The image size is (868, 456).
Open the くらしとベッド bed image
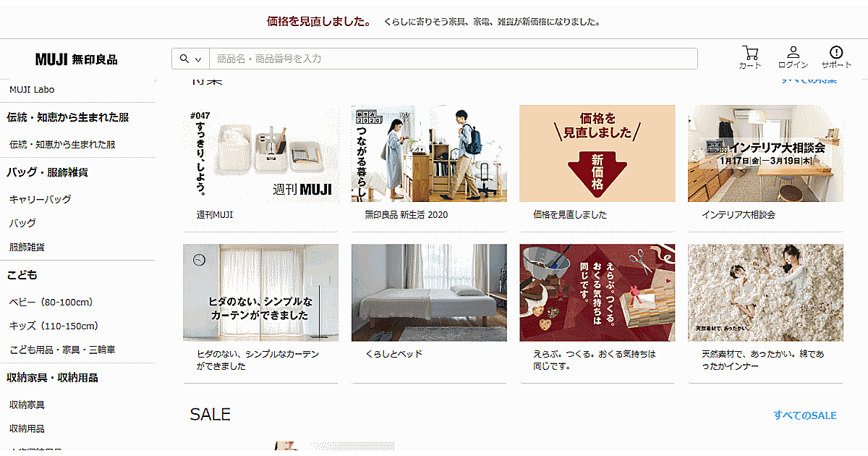(x=429, y=292)
